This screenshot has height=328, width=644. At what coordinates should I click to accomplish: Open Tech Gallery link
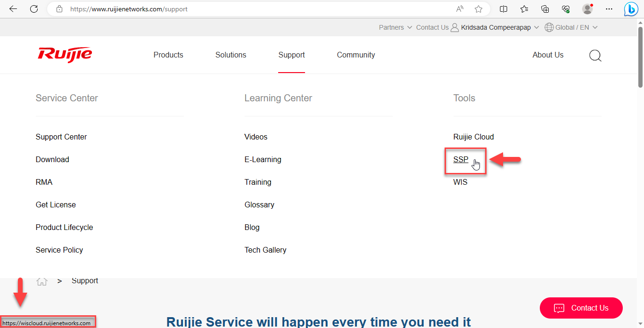point(265,250)
